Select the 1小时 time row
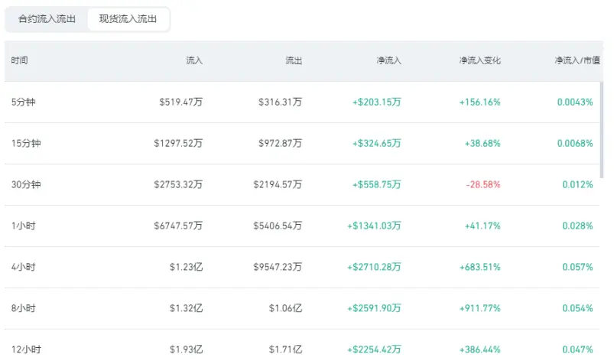The height and width of the screenshot is (364, 614). pyautogui.click(x=302, y=226)
